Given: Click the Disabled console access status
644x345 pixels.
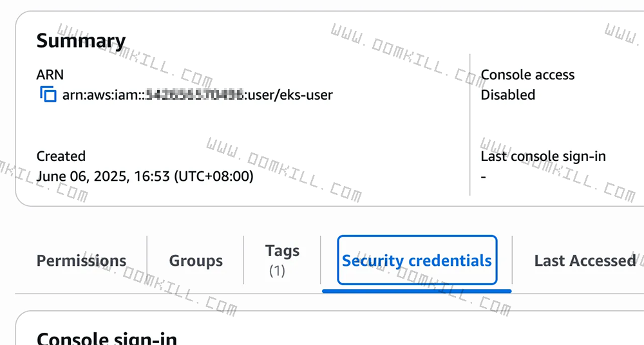Looking at the screenshot, I should click(x=507, y=95).
